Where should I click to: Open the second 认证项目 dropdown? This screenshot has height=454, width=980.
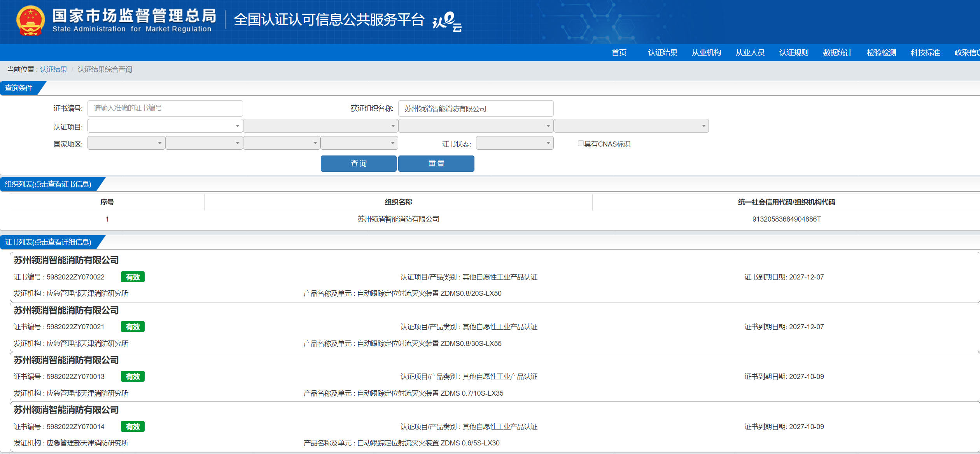coord(320,126)
